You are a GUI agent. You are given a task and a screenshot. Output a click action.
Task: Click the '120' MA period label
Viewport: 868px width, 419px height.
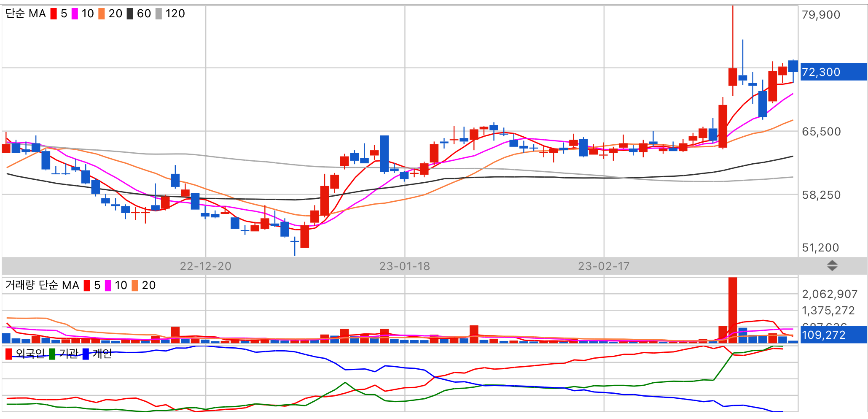coord(175,14)
